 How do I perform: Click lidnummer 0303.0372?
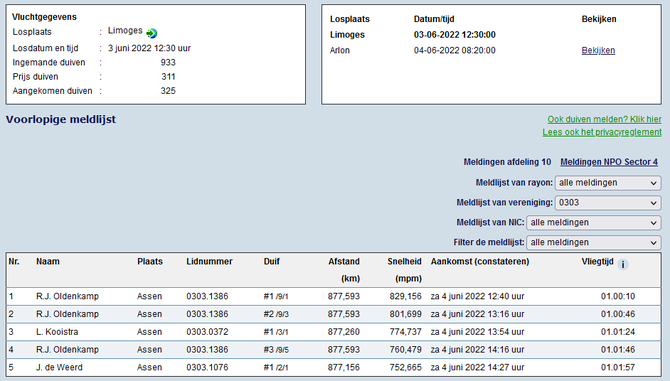(x=207, y=332)
